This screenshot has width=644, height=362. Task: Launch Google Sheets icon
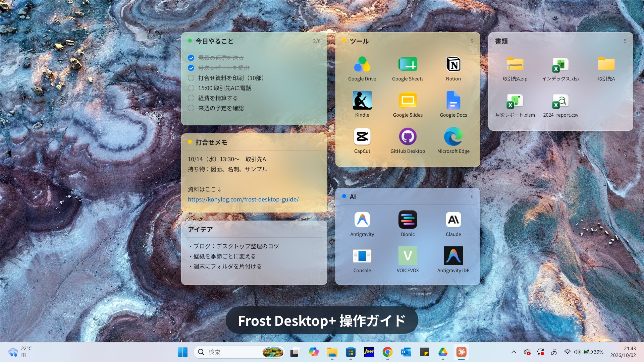[408, 64]
